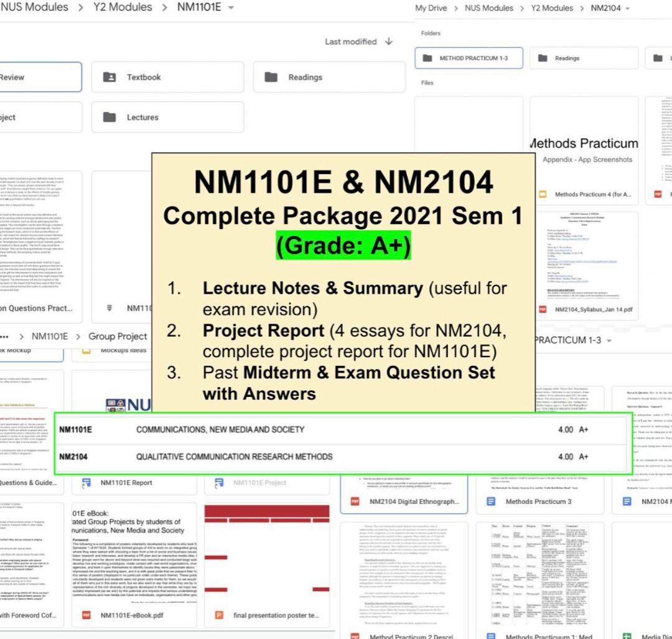Open the Textbook folder
Viewport: 672px width, 639px height.
[167, 77]
